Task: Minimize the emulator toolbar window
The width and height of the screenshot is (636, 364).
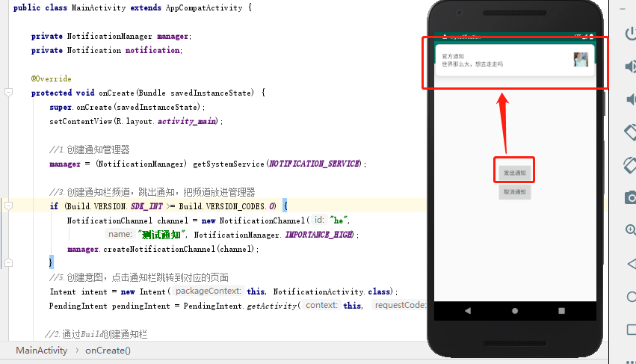Action: click(623, 9)
